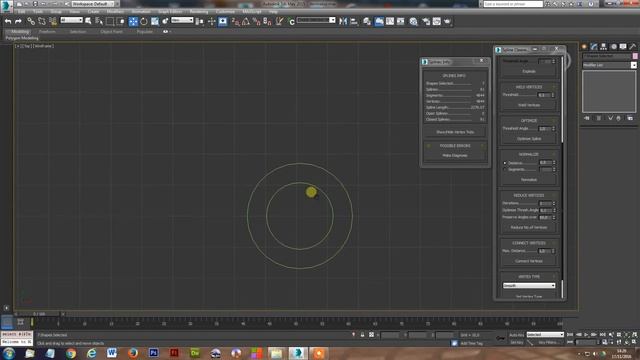The width and height of the screenshot is (640, 360).
Task: Toggle the Angle Snap icon
Action: pyautogui.click(x=246, y=21)
